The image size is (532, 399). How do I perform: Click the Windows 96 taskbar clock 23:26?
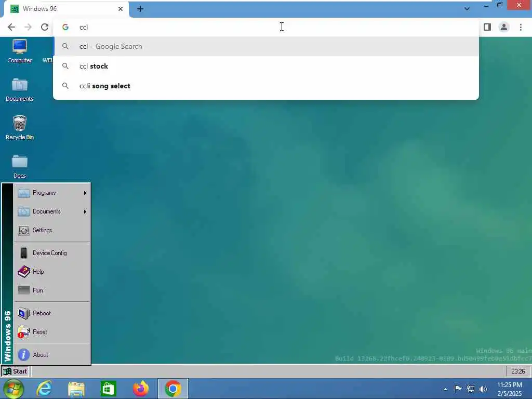pyautogui.click(x=518, y=371)
